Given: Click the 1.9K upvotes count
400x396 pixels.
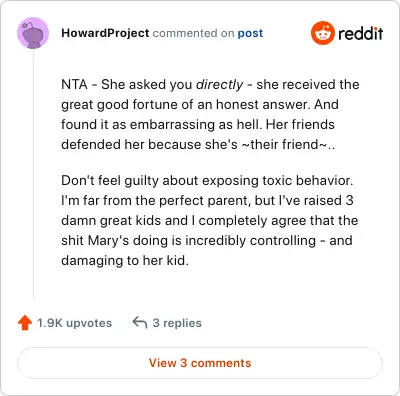Looking at the screenshot, I should (x=74, y=323).
